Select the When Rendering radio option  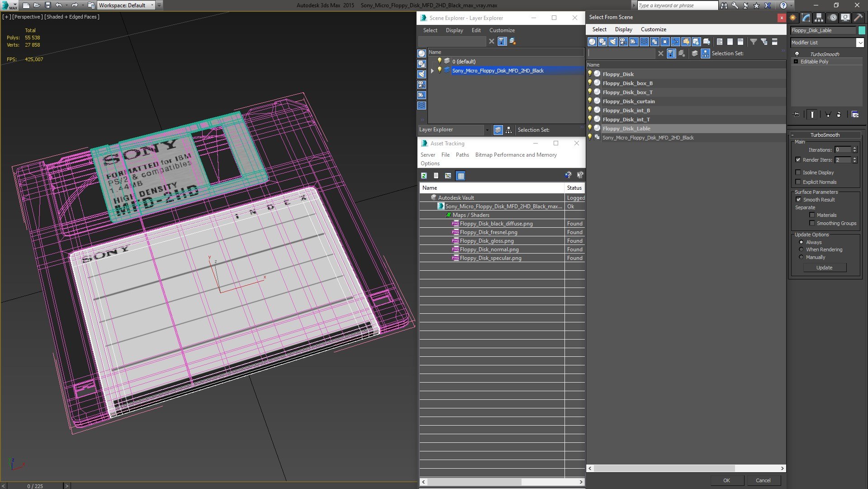[801, 249]
